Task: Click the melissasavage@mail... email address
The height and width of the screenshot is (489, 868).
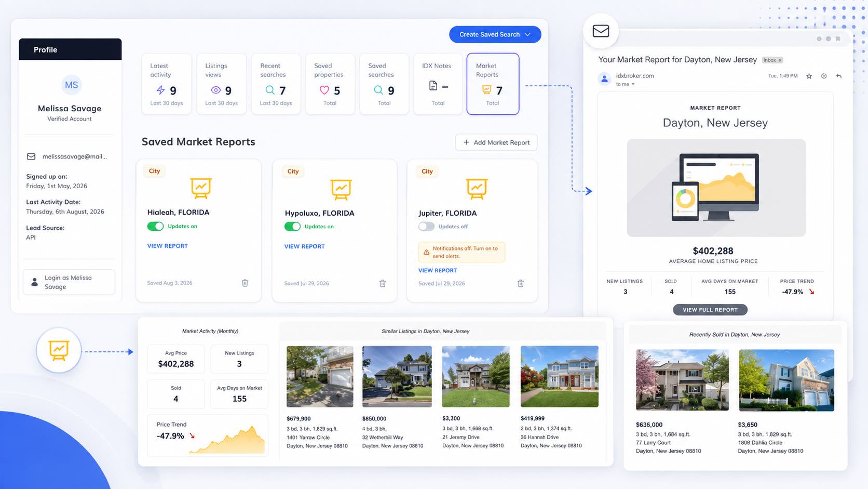Action: [x=75, y=156]
